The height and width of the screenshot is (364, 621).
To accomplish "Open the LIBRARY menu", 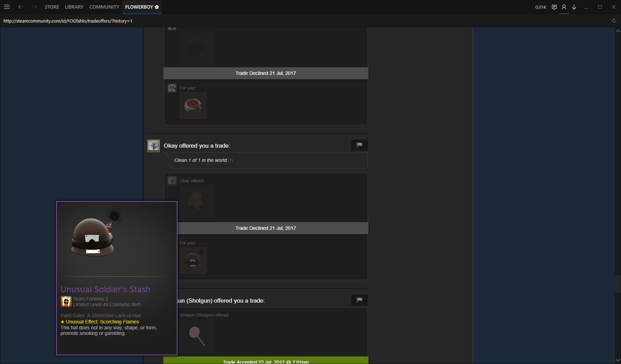I will click(x=74, y=7).
